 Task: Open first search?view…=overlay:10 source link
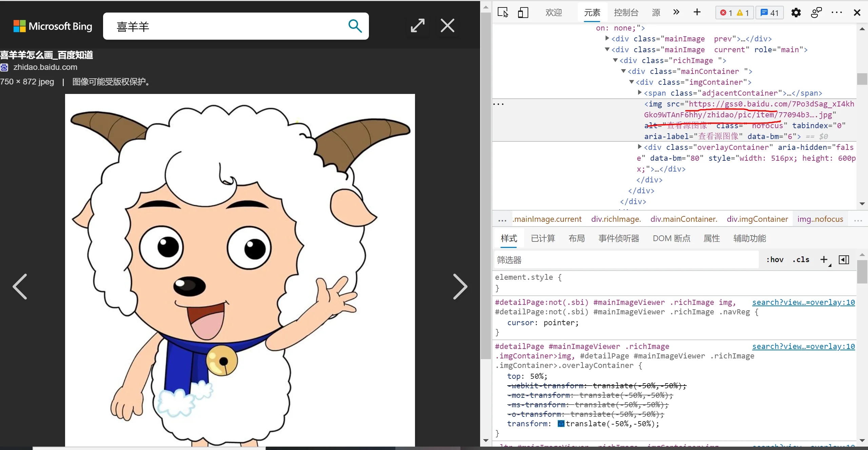point(804,302)
